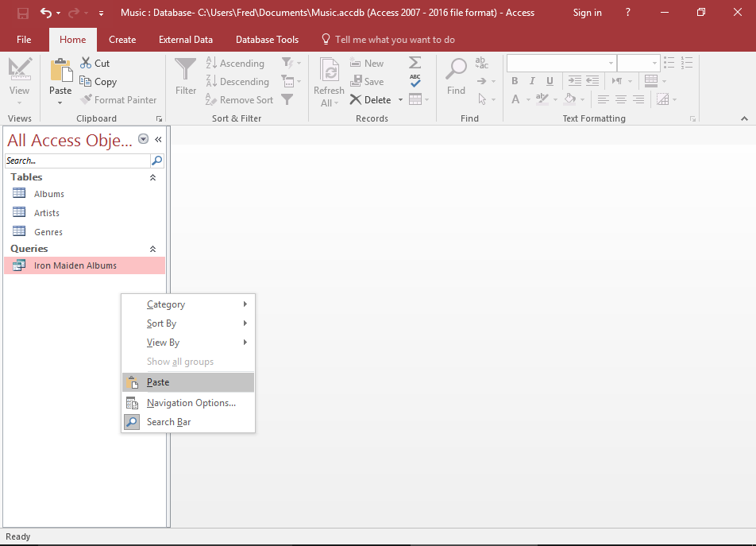Click the Totals sigma icon

pyautogui.click(x=415, y=63)
